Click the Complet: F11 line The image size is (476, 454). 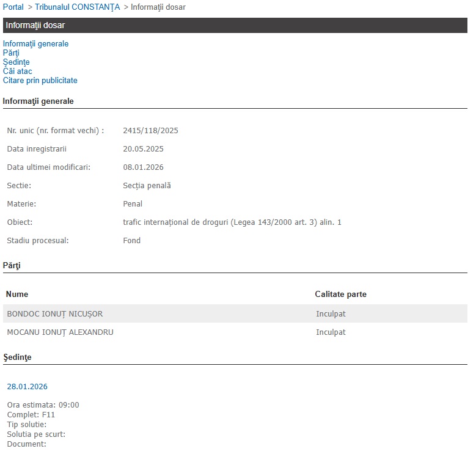coord(31,414)
